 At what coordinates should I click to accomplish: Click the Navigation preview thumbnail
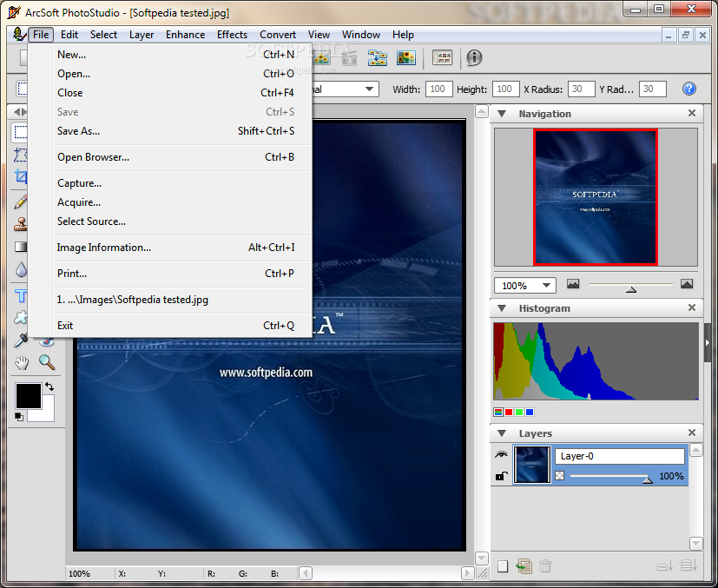coord(596,197)
